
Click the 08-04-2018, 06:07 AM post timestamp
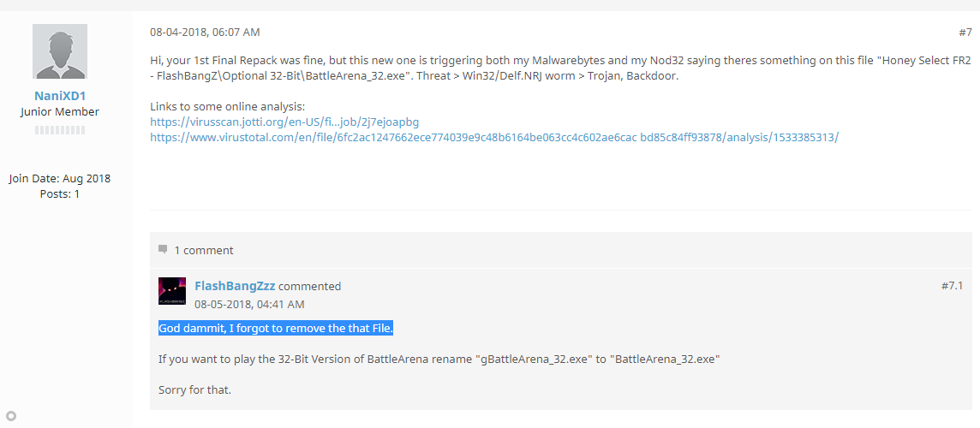[x=205, y=32]
